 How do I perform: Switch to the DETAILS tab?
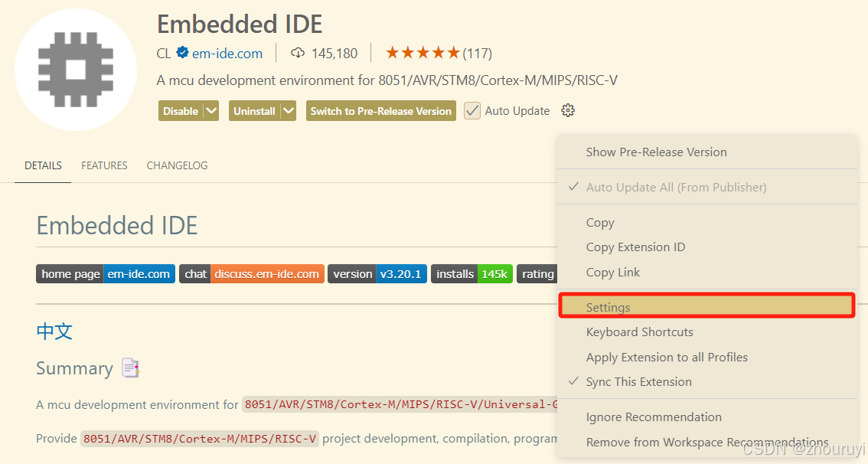[43, 165]
